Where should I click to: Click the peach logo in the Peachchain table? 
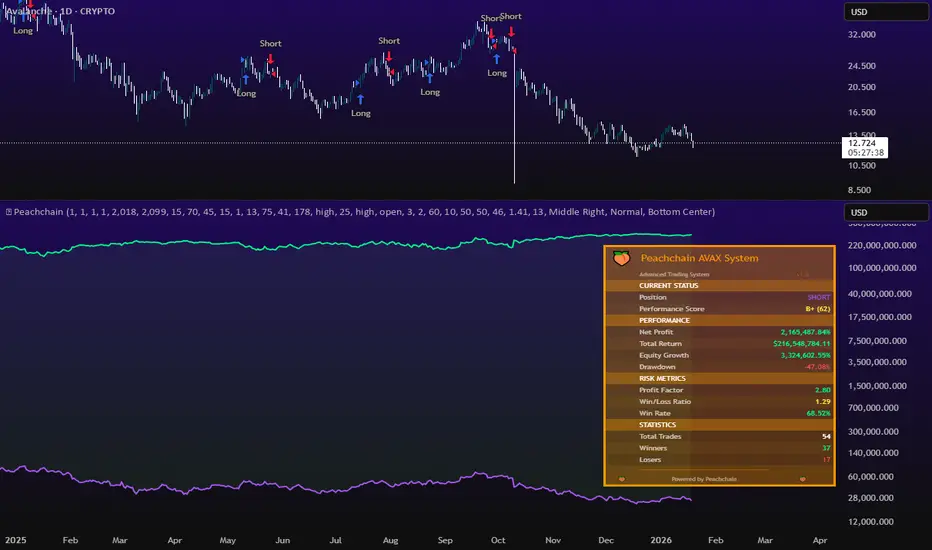(x=621, y=258)
